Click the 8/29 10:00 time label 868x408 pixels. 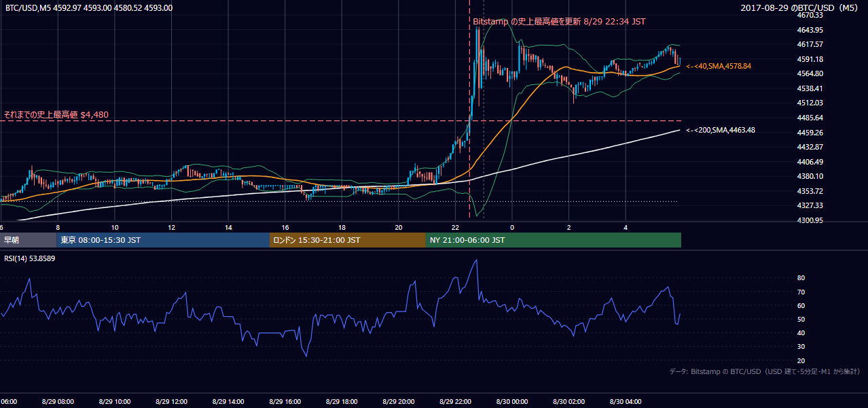point(114,402)
